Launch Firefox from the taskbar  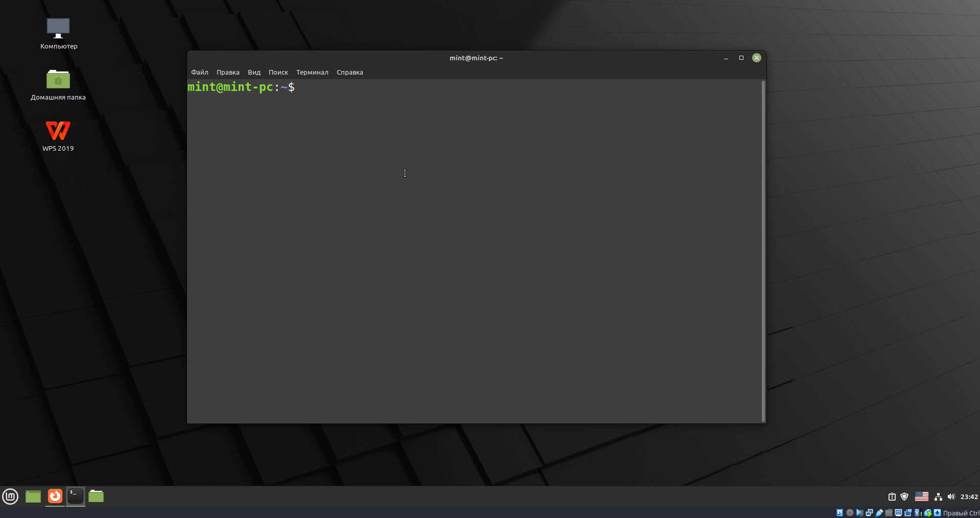pos(55,496)
